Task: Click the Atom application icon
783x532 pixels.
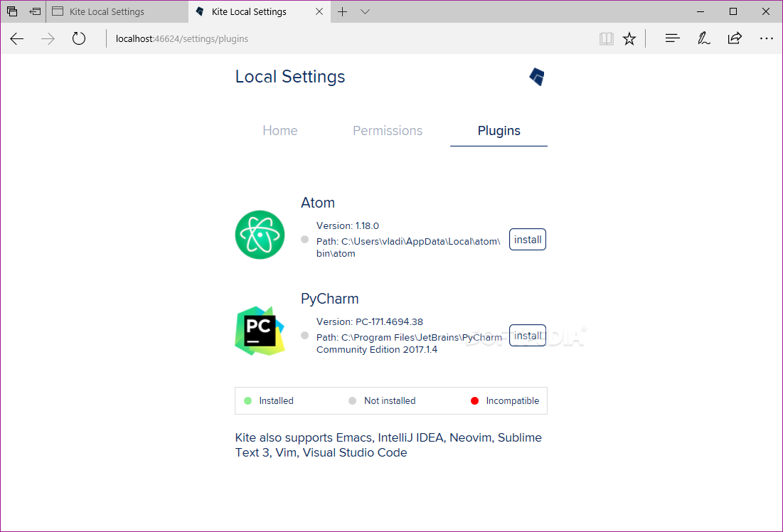Action: coord(260,235)
